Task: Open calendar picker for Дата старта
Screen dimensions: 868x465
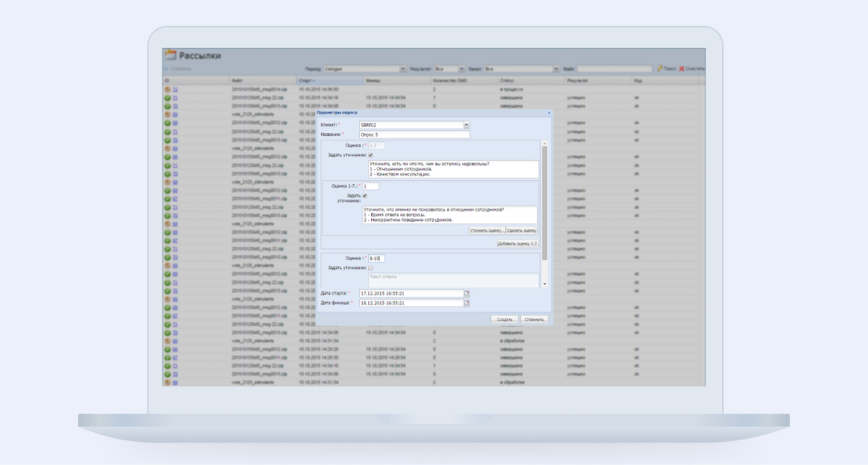Action: click(467, 294)
